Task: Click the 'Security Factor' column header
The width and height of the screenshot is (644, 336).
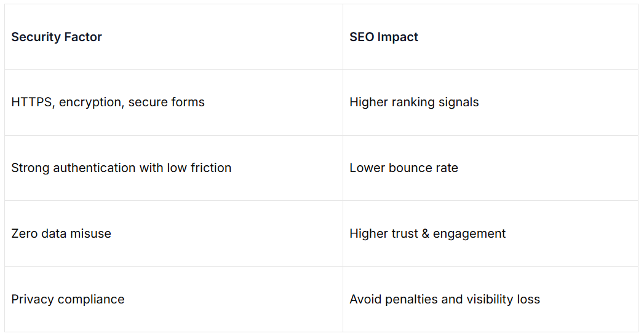Action: tap(57, 37)
